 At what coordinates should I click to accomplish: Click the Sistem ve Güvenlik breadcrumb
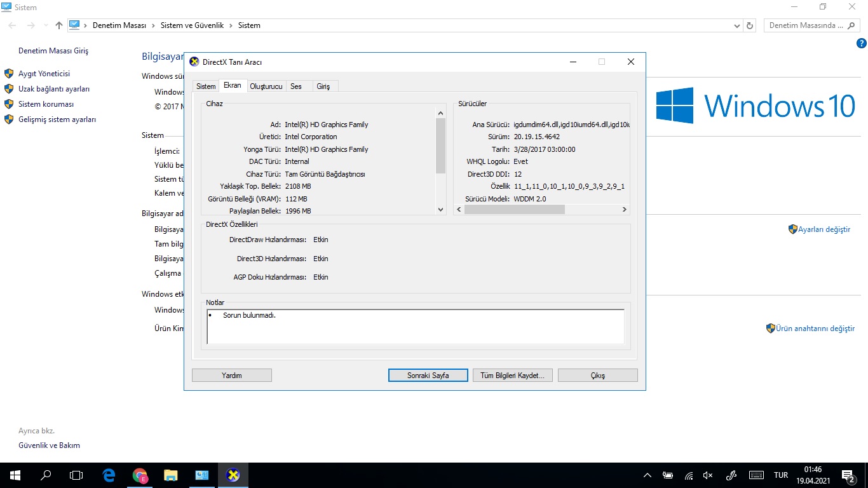coord(192,25)
